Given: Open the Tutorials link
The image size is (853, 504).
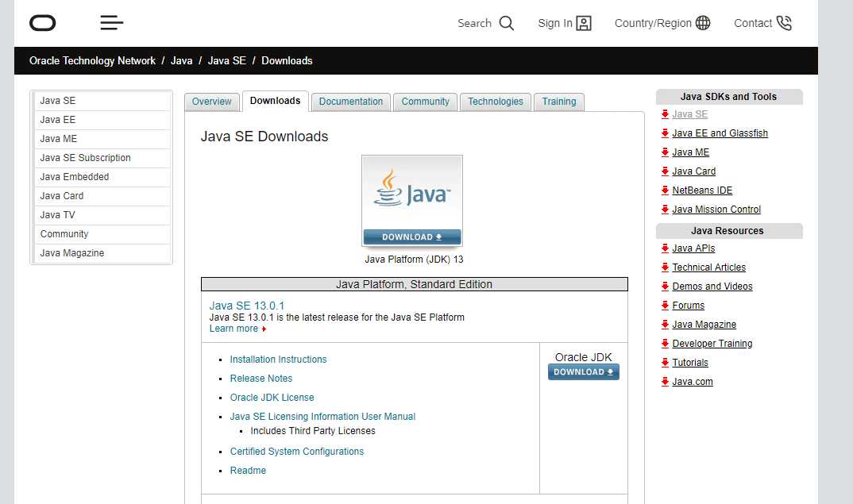Looking at the screenshot, I should (690, 363).
